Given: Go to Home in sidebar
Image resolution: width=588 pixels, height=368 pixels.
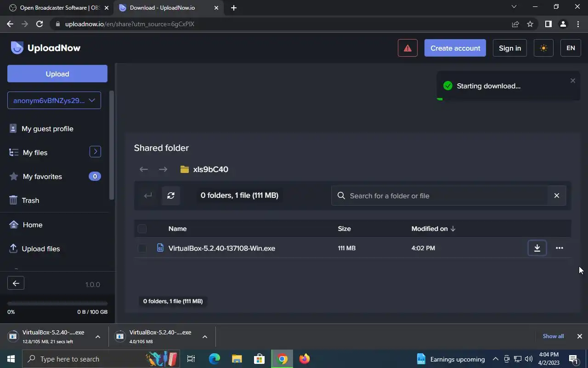Looking at the screenshot, I should pos(32,225).
